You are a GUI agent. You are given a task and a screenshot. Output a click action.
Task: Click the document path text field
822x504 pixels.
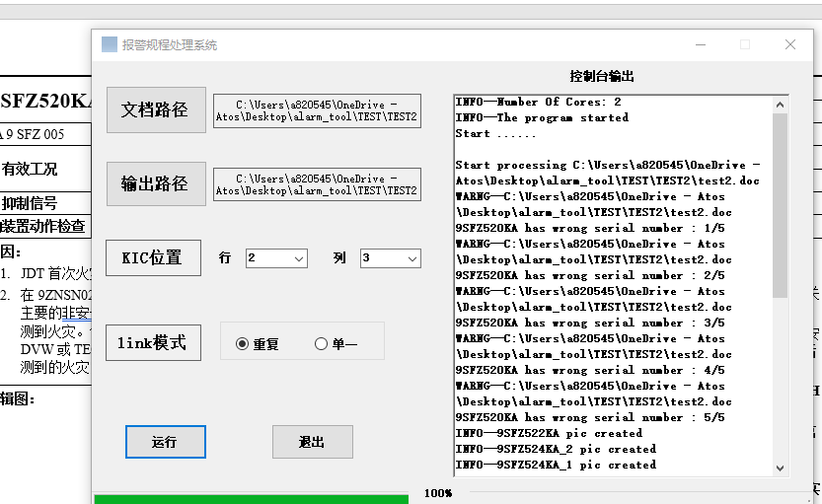click(x=317, y=110)
